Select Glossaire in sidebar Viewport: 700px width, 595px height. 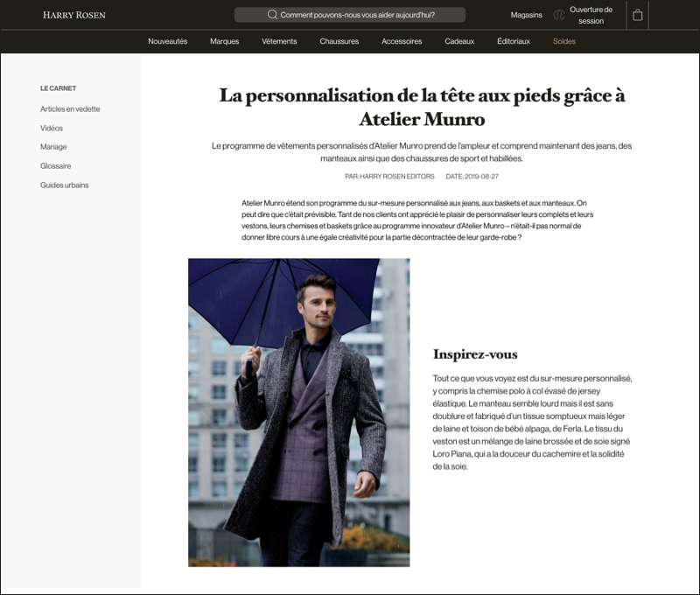pos(55,166)
